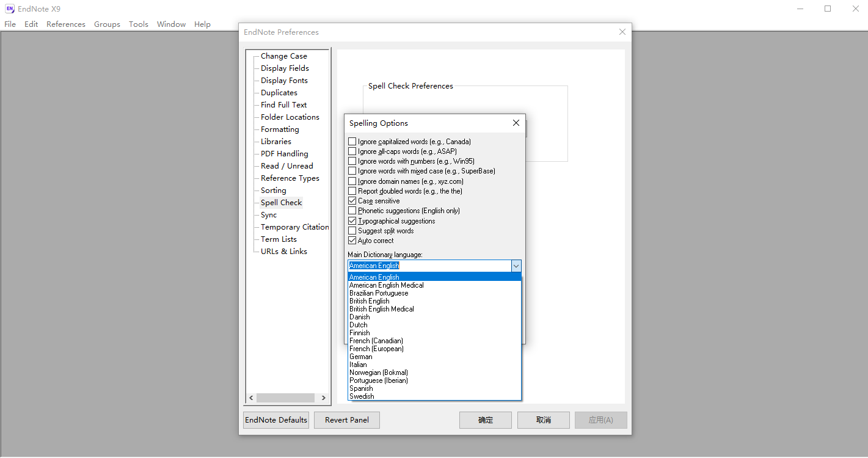Enable Ignore all-caps words checkbox
Image resolution: width=868 pixels, height=458 pixels.
click(x=352, y=151)
